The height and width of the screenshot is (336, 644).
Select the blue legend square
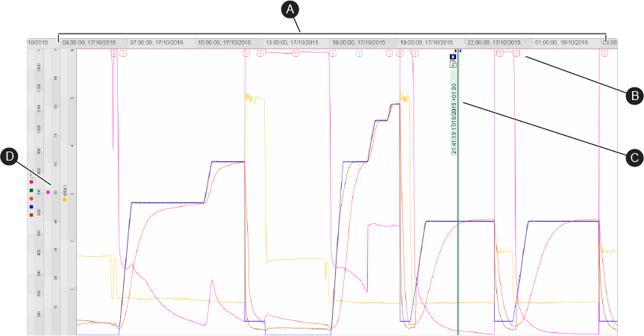(31, 207)
